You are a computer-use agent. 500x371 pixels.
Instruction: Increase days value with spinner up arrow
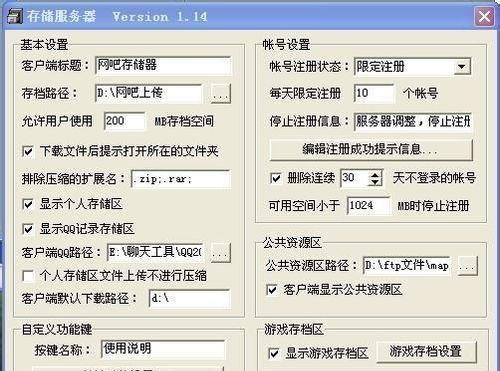[x=375, y=174]
